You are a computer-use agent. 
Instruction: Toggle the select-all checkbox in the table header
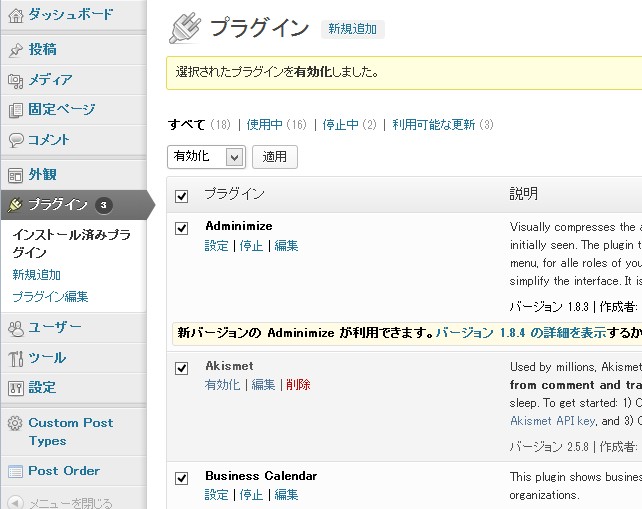181,196
